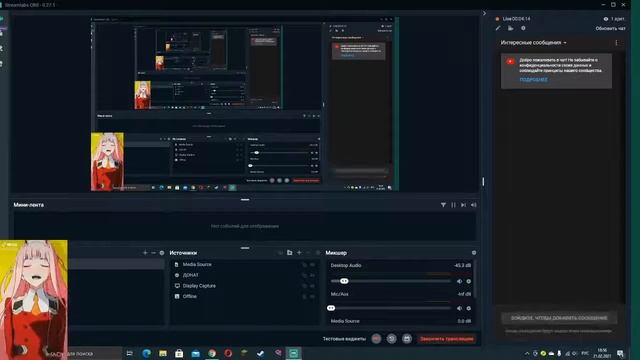Open the icon between pencil and info in chat header
640x360 pixels.
click(x=511, y=28)
